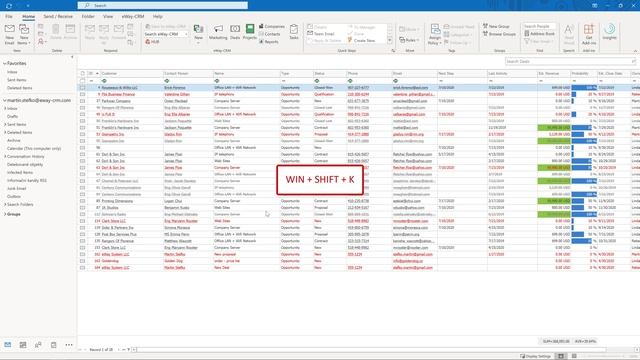This screenshot has height=360, width=640.
Task: Switch to Tasks view in navigation bar
Action: [53, 345]
